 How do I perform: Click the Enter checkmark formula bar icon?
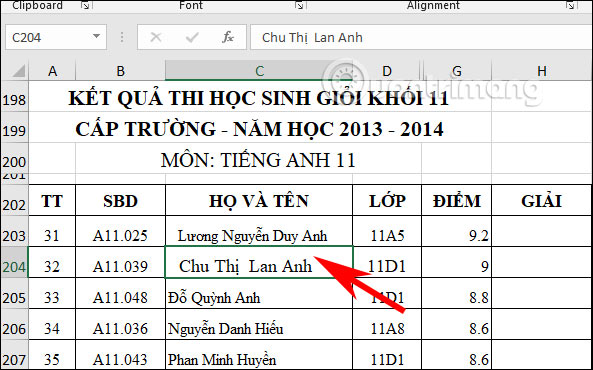point(192,37)
